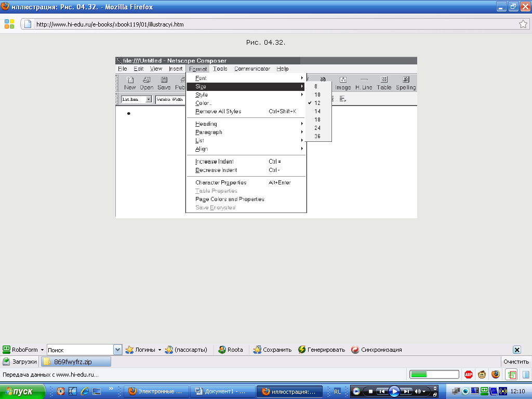
Task: Open the Логины dropdown
Action: point(143,350)
